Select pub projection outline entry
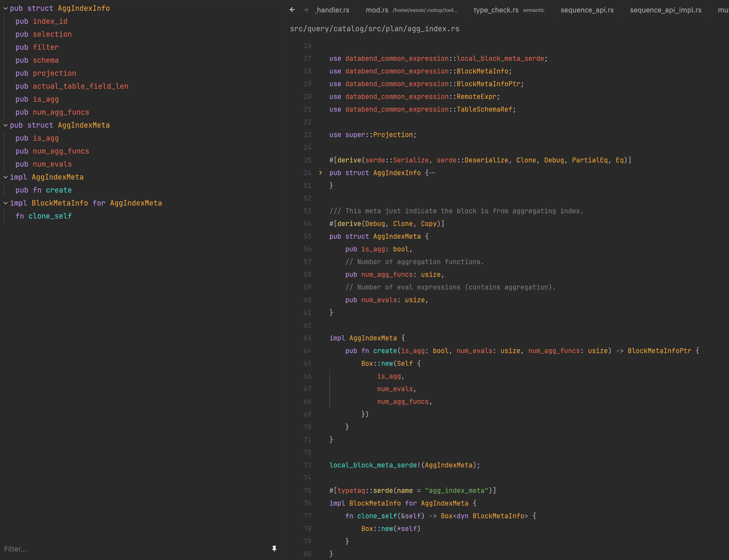729x560 pixels. pos(46,73)
